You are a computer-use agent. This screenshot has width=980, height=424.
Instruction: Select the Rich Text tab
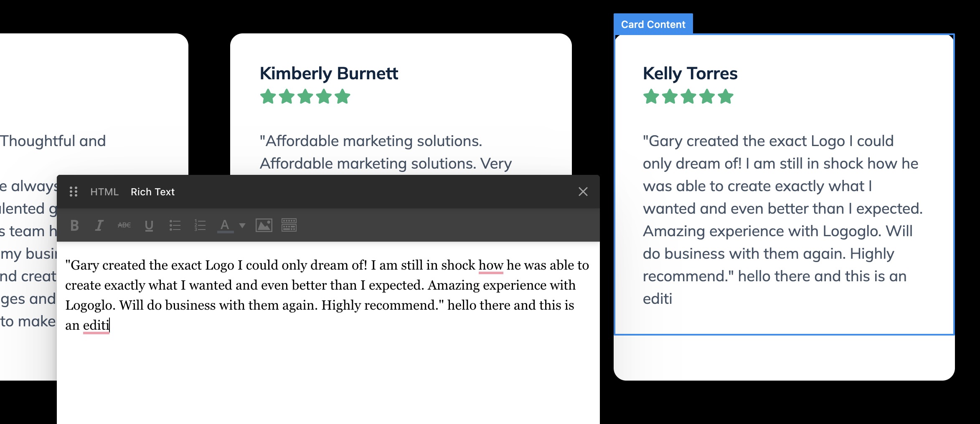[152, 192]
